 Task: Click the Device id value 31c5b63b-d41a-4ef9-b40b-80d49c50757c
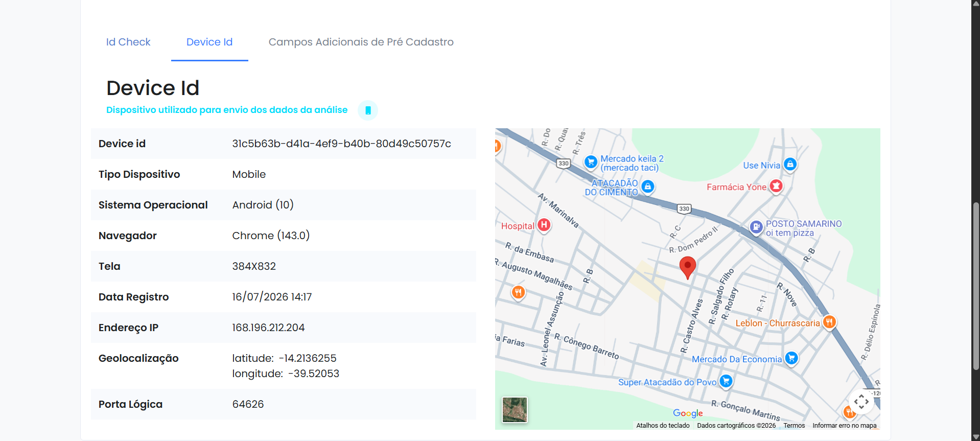coord(341,144)
